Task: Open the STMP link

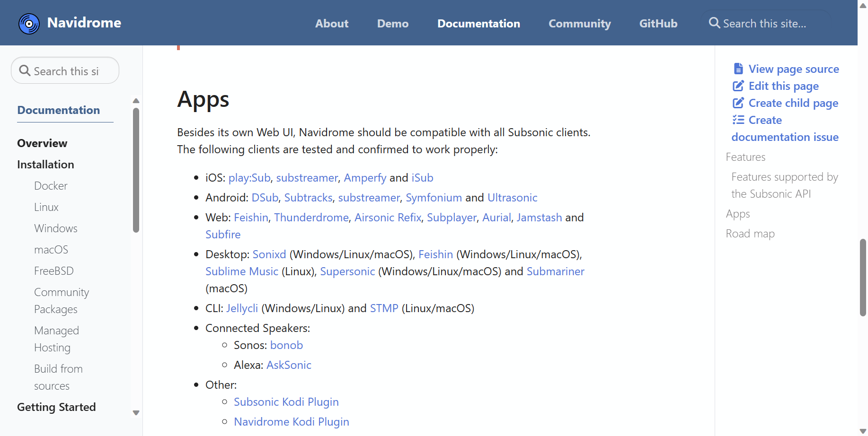Action: pos(384,308)
